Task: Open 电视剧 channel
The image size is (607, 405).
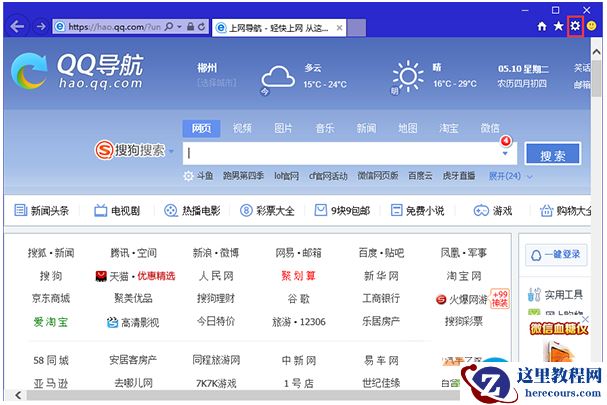Action: pyautogui.click(x=117, y=211)
